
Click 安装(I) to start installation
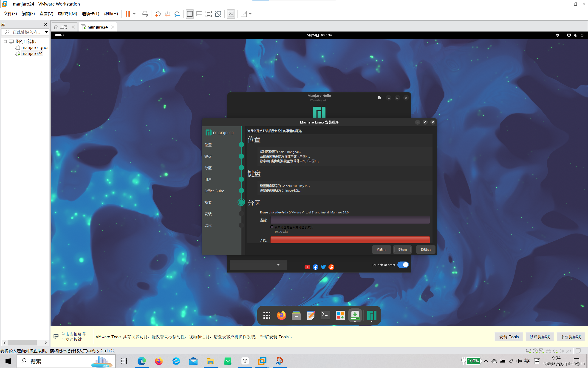402,250
